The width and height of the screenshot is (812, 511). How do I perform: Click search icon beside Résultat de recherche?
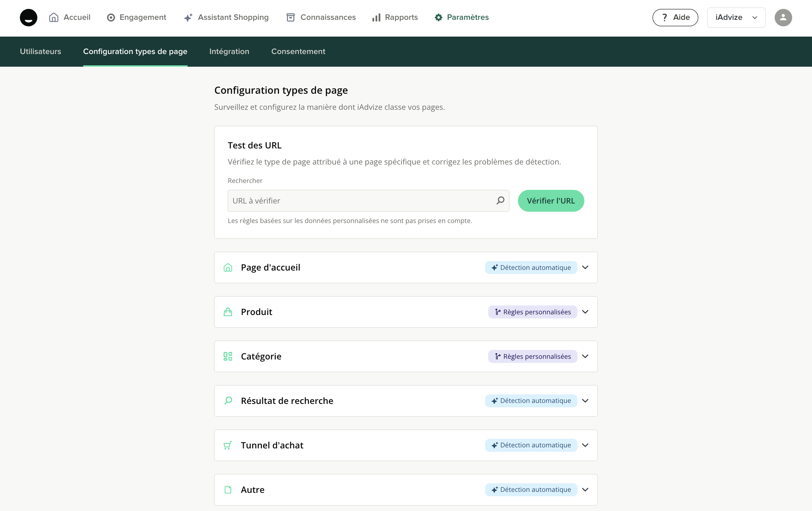pyautogui.click(x=228, y=401)
